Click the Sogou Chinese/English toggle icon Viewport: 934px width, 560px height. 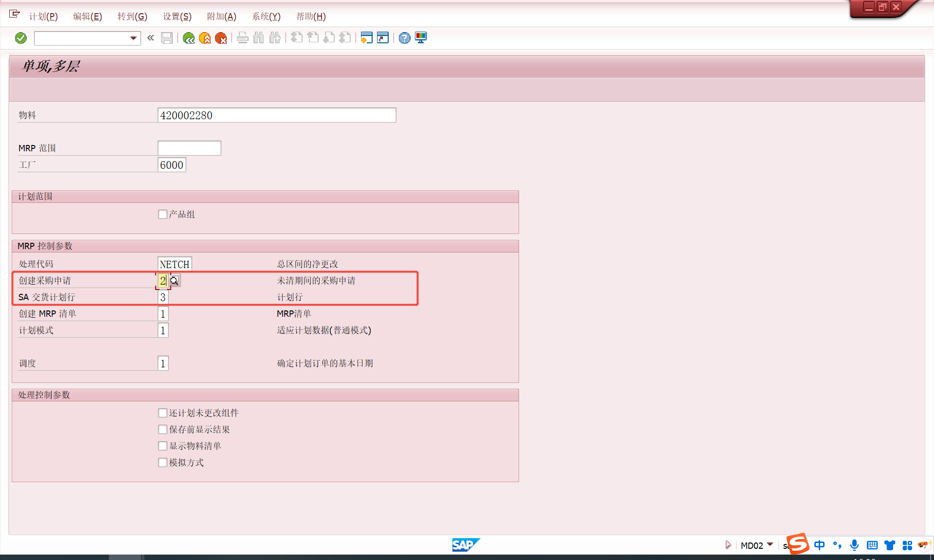pyautogui.click(x=820, y=545)
